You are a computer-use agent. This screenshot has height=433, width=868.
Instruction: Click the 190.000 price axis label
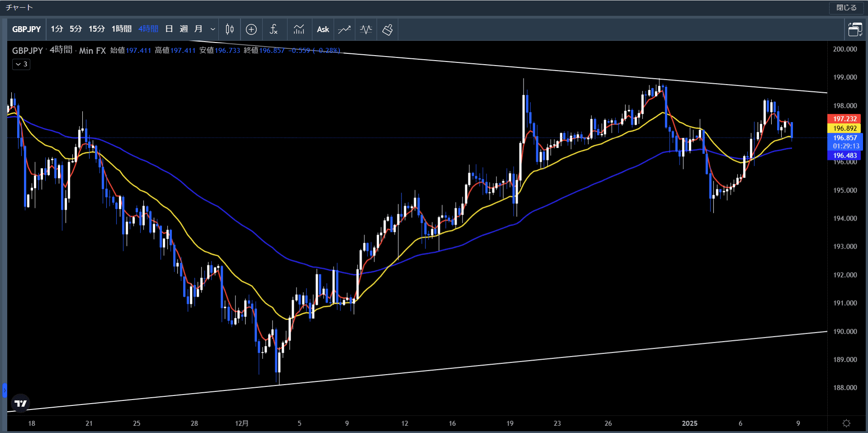point(845,331)
